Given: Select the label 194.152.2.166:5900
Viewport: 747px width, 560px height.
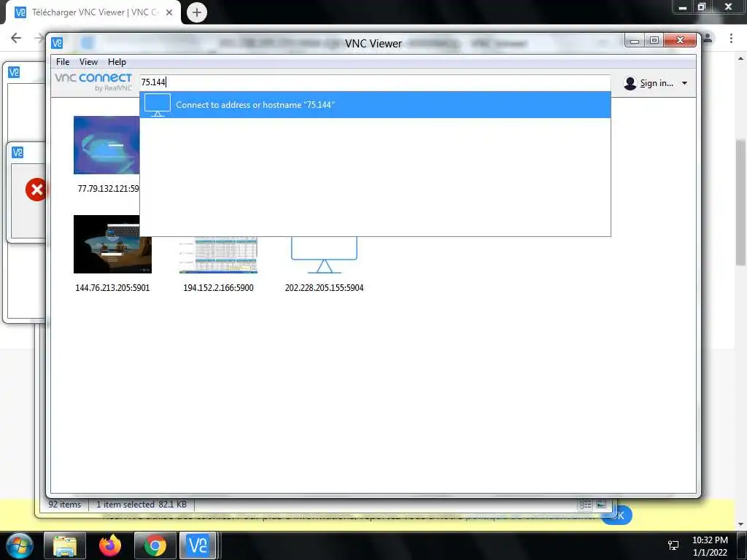Looking at the screenshot, I should coord(218,287).
